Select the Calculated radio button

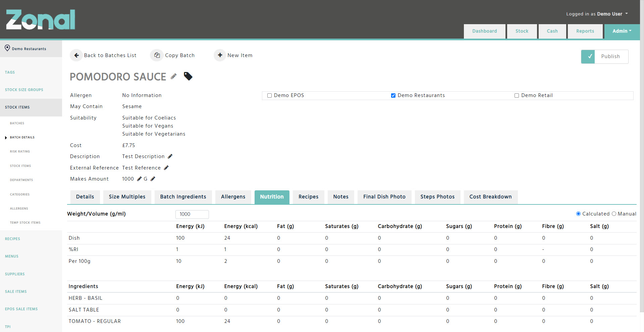coord(578,214)
